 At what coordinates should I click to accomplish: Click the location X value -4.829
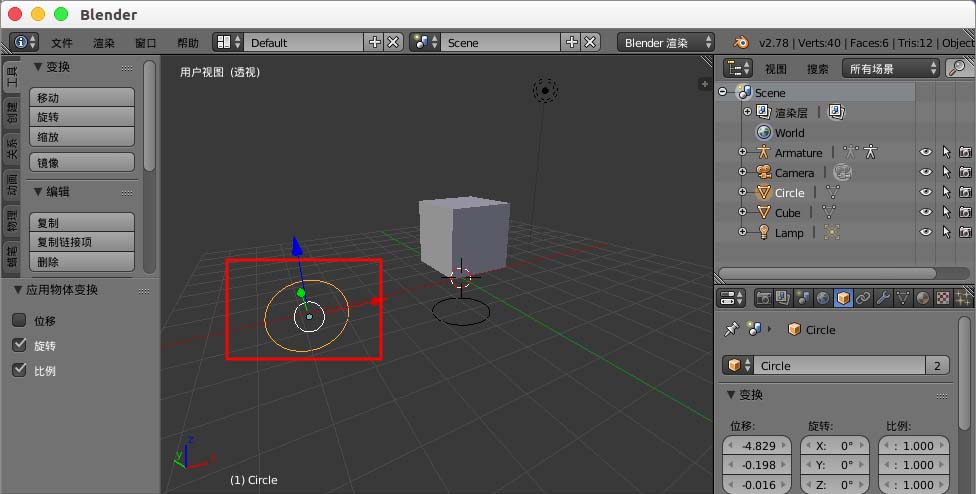tap(757, 445)
